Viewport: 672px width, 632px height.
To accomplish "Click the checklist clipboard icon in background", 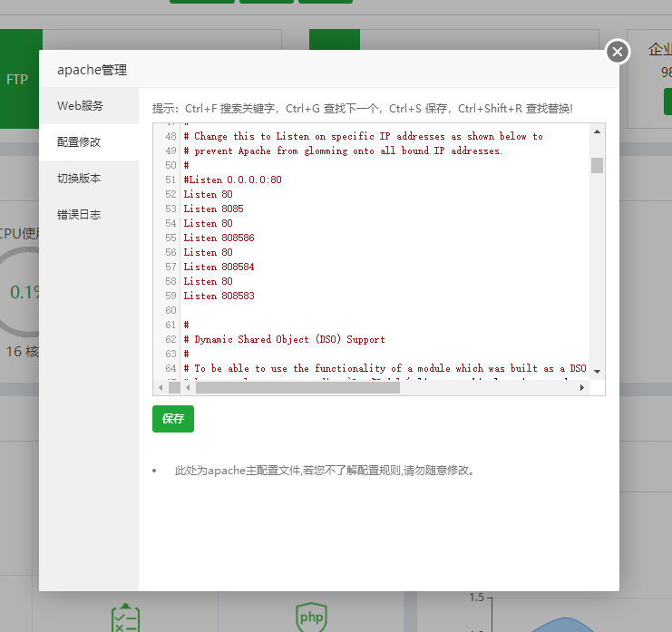I will 125,617.
